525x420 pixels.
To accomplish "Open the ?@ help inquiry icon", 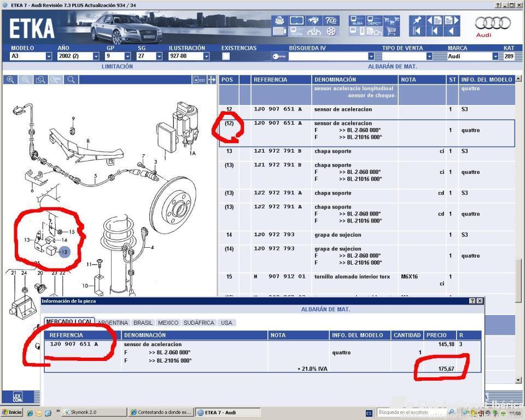I will coord(331,21).
